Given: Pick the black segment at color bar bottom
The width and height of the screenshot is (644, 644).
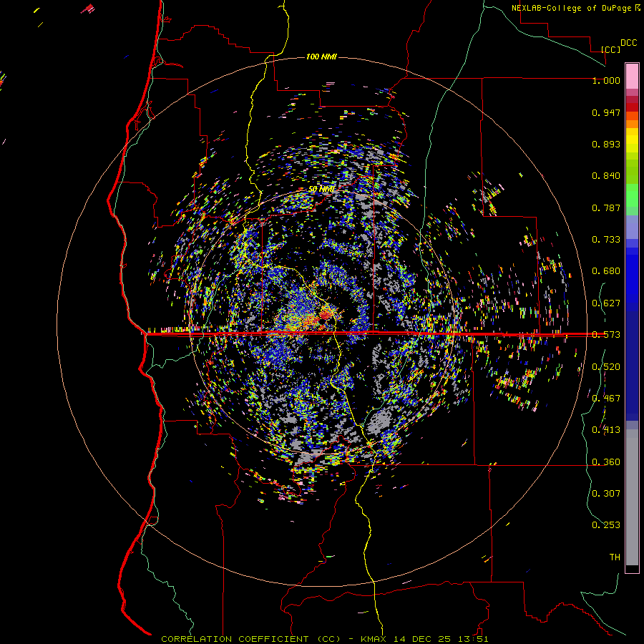Looking at the screenshot, I should [x=632, y=569].
